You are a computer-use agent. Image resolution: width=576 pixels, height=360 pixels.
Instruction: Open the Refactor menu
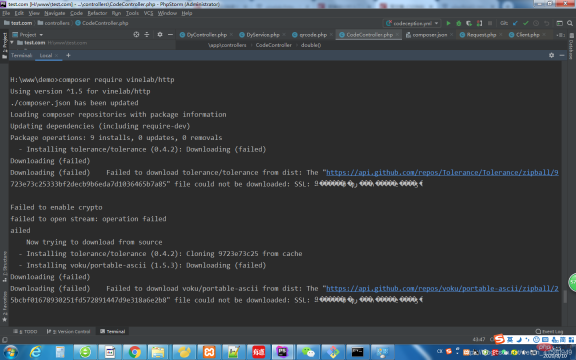[x=97, y=13]
